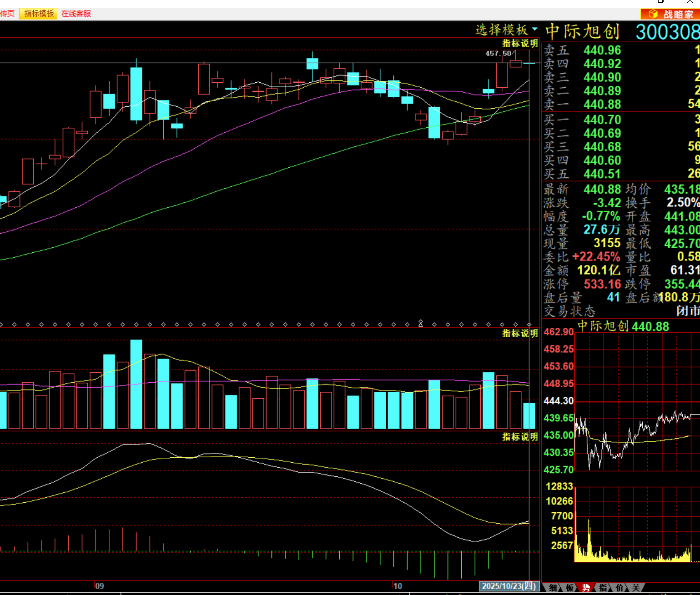
Task: Click the 最新 value 440.88
Action: click(602, 189)
